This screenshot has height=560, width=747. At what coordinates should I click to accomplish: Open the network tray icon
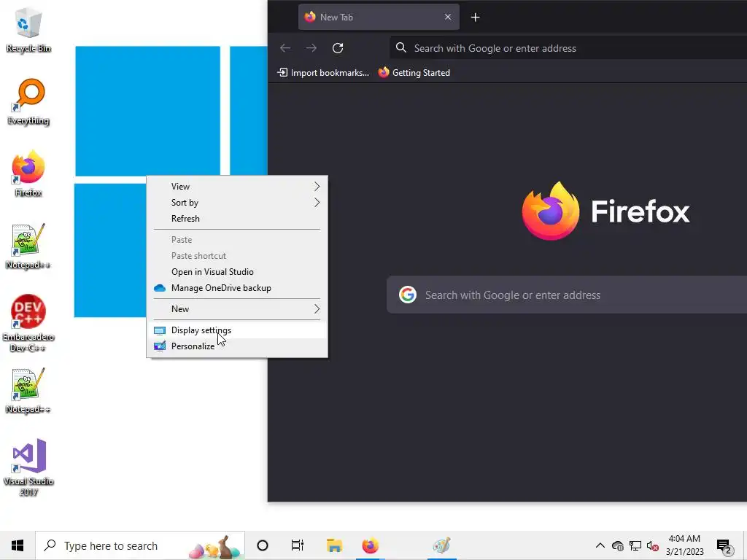pos(635,545)
